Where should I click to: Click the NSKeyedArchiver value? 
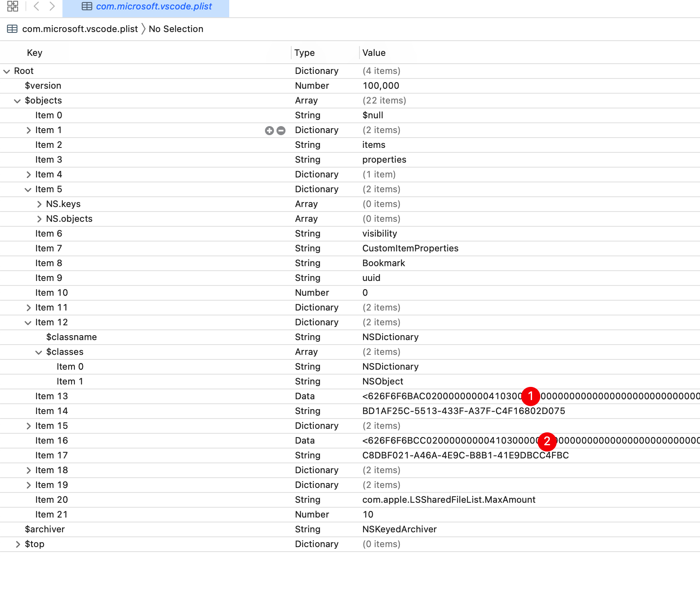point(399,529)
